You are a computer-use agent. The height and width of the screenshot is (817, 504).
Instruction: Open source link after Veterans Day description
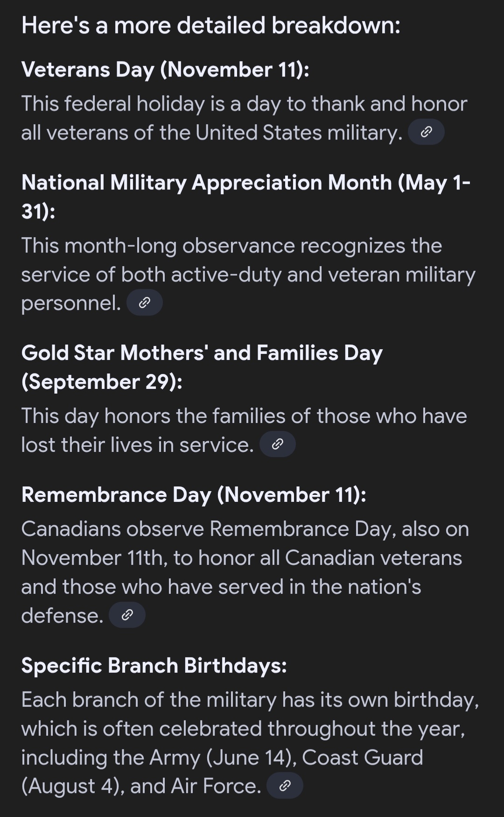426,133
